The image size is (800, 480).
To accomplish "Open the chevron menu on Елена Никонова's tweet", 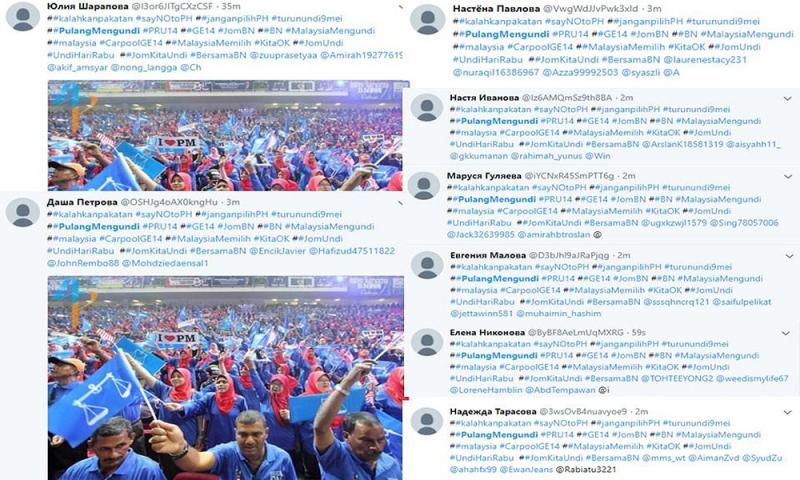I will pos(786,334).
